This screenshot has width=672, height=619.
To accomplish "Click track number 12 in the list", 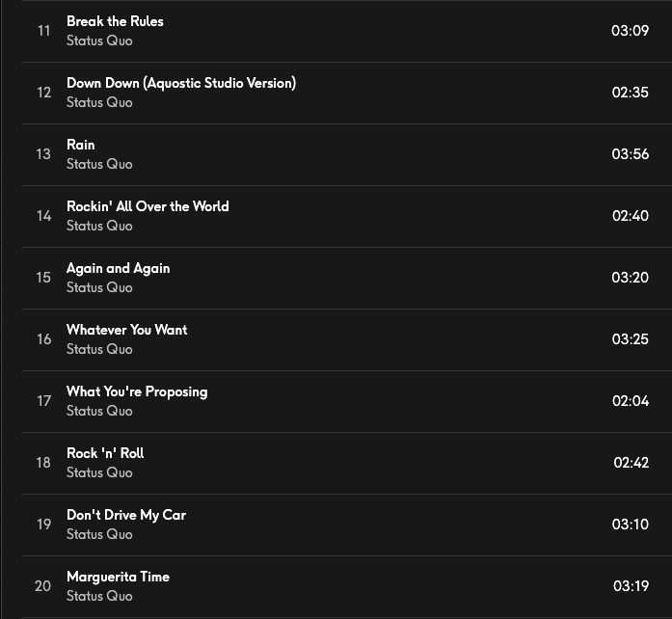I will tap(44, 93).
